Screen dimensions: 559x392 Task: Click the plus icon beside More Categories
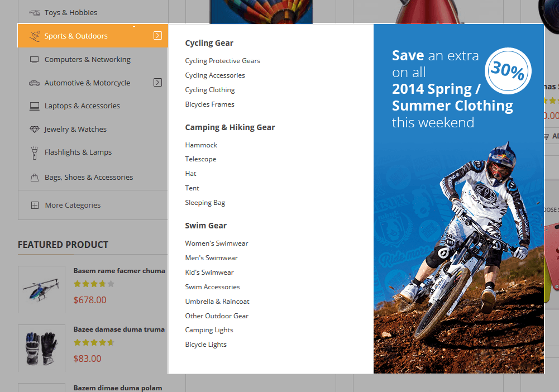tap(35, 205)
